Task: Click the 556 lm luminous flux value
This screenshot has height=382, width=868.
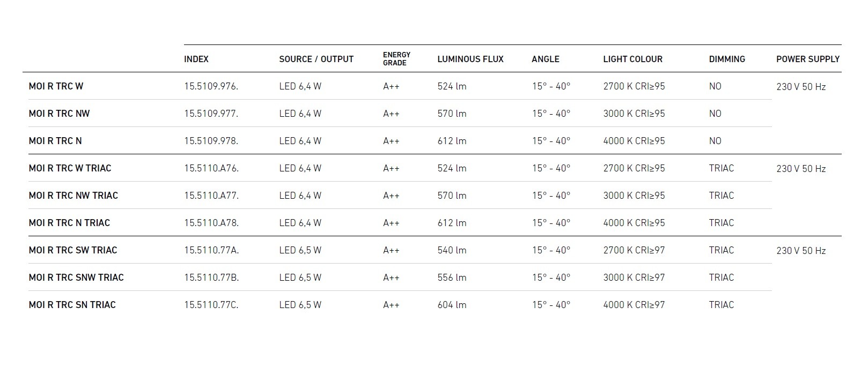Action: pos(452,278)
